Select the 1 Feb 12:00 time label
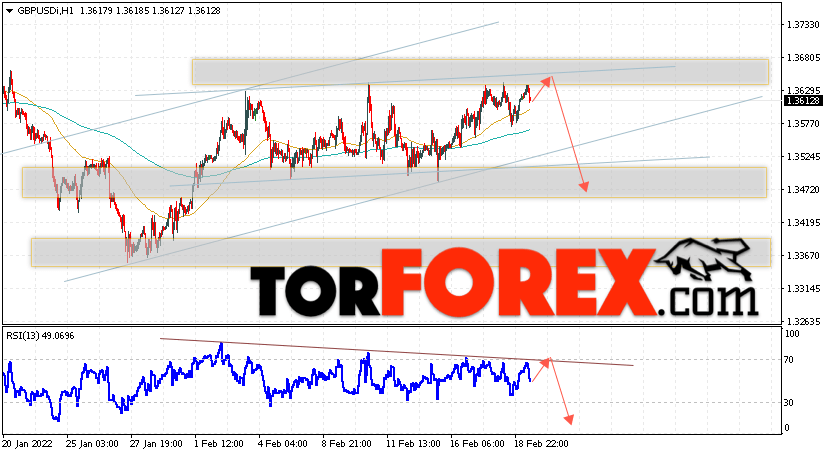Image resolution: width=827 pixels, height=455 pixels. (219, 444)
